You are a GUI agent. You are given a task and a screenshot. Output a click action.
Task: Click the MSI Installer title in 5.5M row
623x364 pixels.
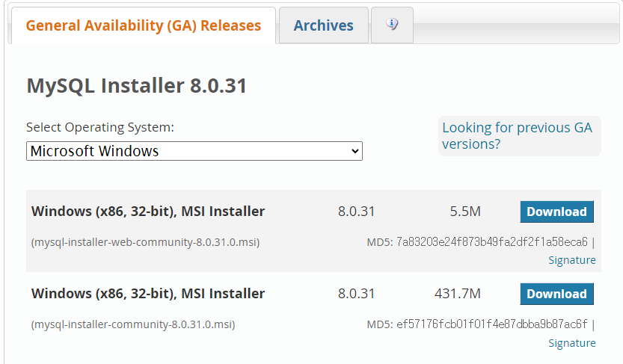click(x=148, y=212)
